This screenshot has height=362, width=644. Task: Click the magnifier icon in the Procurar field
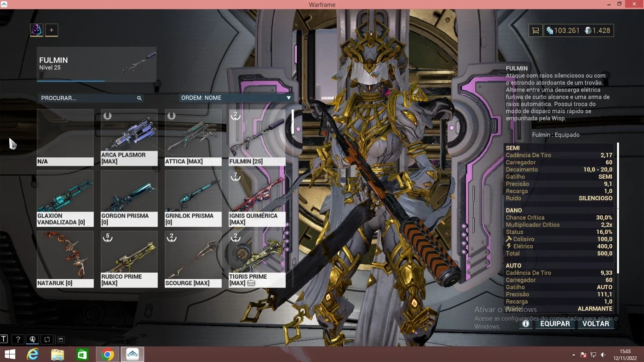[x=139, y=98]
